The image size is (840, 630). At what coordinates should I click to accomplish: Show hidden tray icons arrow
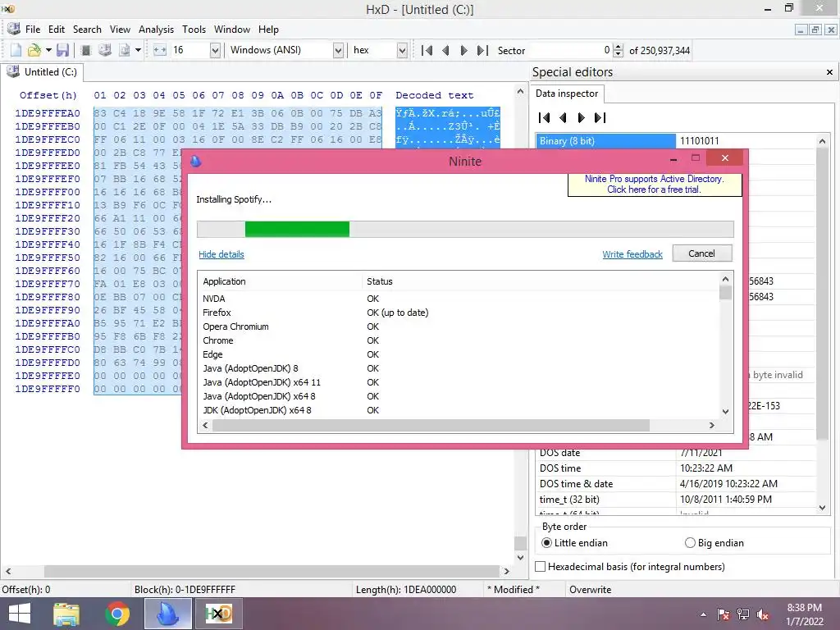pyautogui.click(x=703, y=614)
